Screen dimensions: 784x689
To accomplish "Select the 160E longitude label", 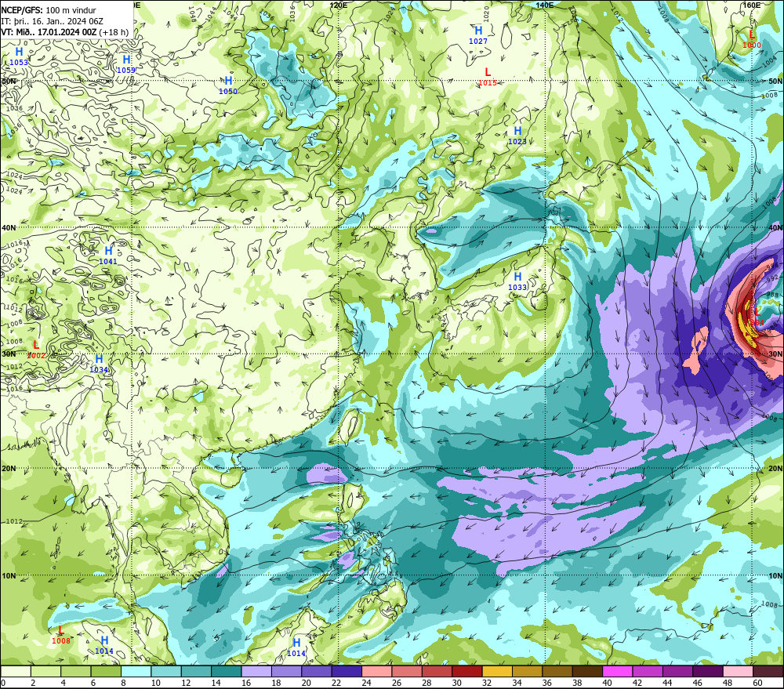I will pos(752,5).
